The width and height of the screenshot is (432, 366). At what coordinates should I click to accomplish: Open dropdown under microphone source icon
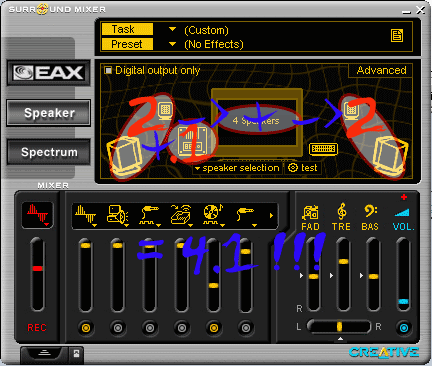click(x=158, y=226)
